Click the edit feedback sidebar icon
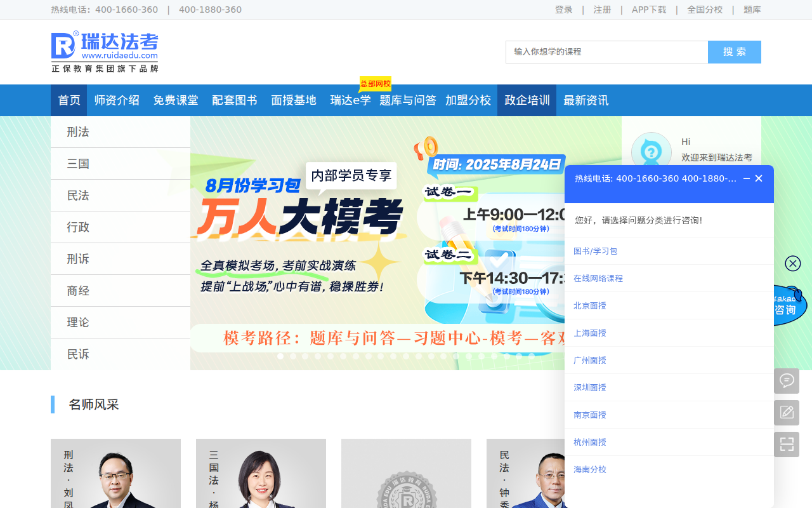This screenshot has width=812, height=508. point(787,413)
